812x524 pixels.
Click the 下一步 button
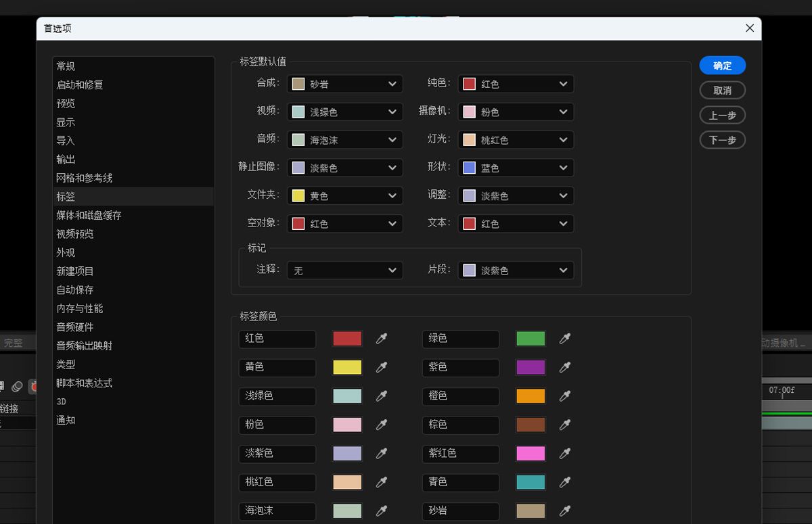tap(721, 140)
